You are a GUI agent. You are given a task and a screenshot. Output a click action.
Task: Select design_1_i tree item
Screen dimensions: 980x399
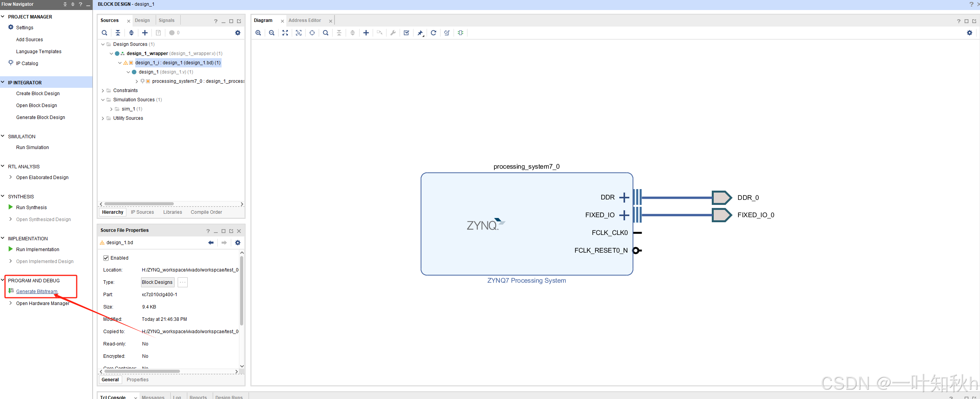pos(178,63)
